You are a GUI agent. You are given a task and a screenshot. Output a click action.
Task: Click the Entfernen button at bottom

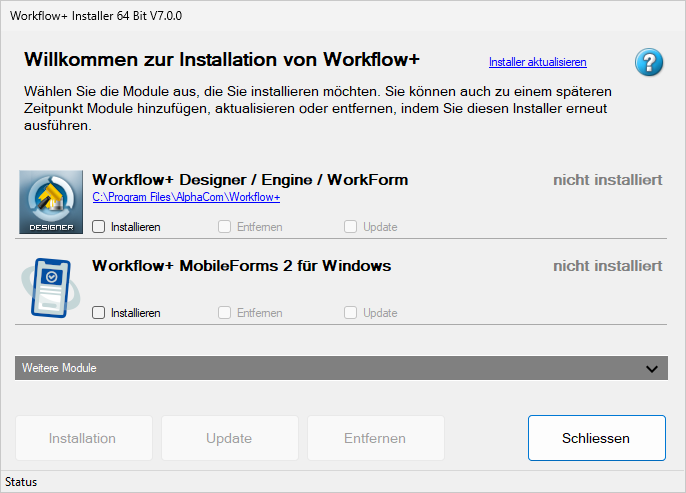(x=376, y=438)
